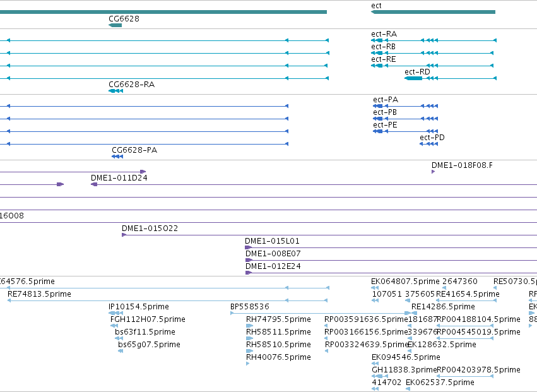Click the bs65g07.5prime EST label

coord(150,345)
